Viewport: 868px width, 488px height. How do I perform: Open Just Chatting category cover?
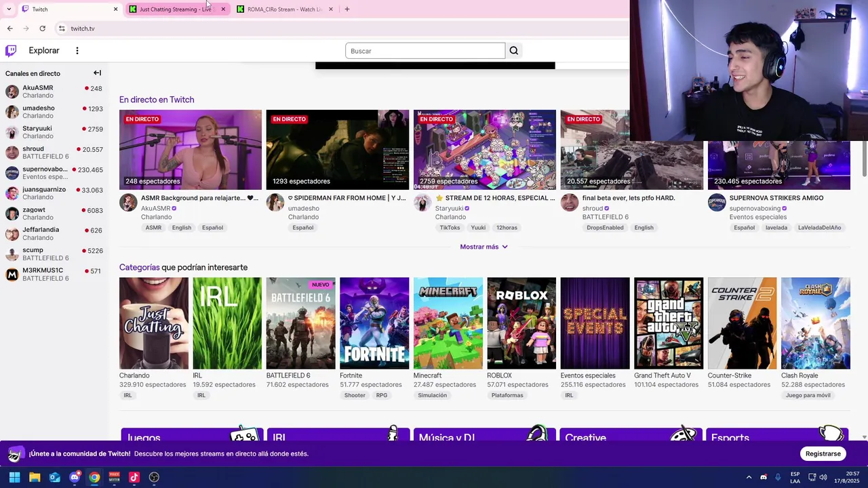[x=154, y=323]
